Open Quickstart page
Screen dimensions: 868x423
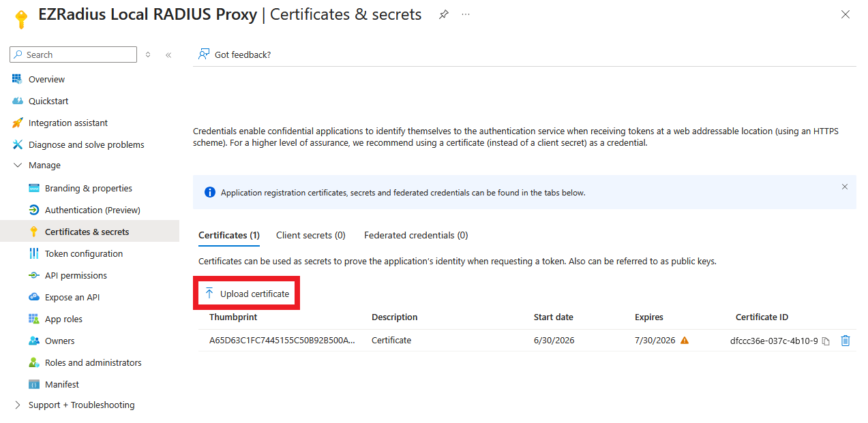(48, 101)
